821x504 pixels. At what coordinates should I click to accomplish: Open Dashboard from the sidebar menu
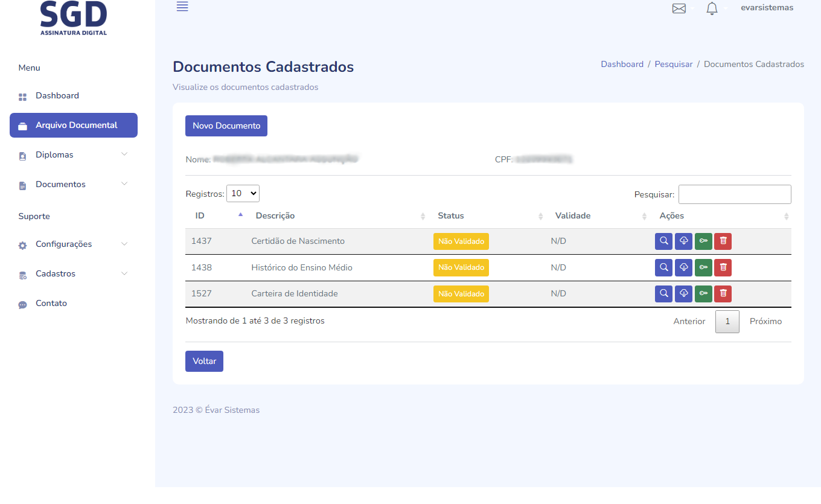(57, 96)
